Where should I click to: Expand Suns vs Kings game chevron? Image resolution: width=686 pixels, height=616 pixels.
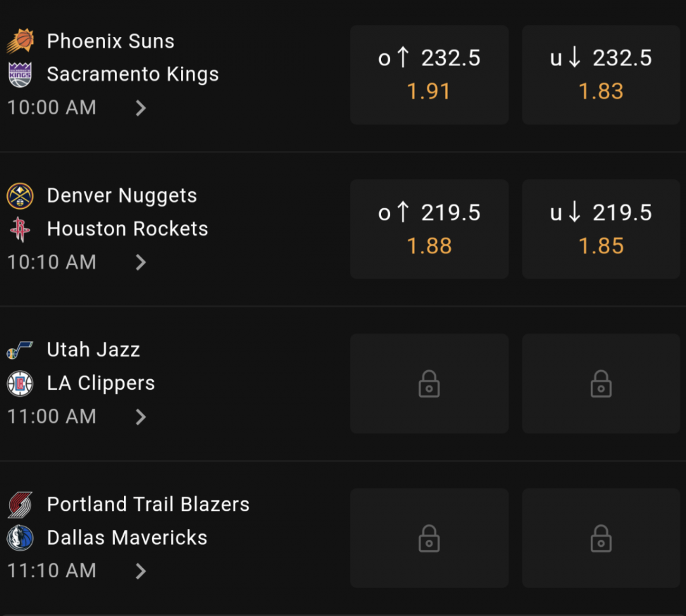(140, 108)
